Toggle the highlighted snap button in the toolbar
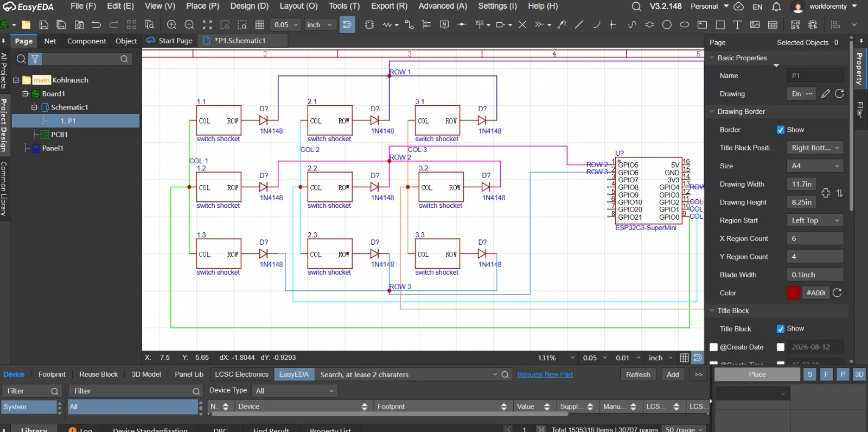The height and width of the screenshot is (432, 868). click(347, 25)
